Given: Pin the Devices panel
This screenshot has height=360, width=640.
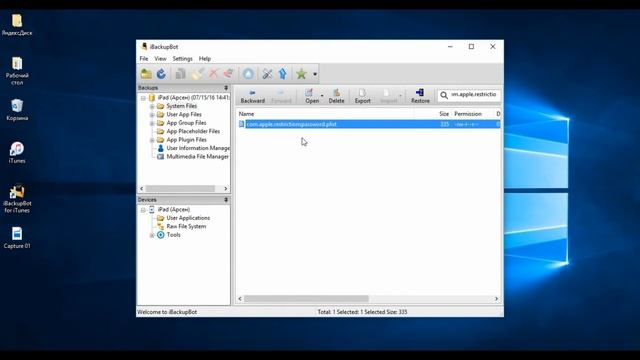Looking at the screenshot, I should click(226, 200).
